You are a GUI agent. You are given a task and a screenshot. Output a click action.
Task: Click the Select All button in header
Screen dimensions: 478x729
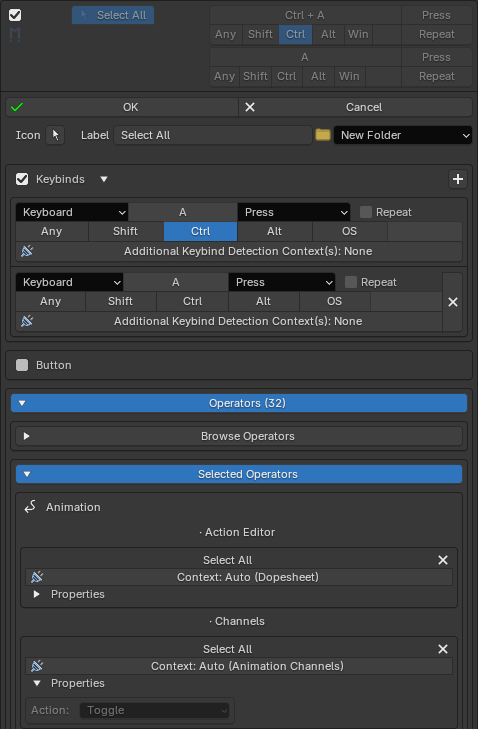113,15
